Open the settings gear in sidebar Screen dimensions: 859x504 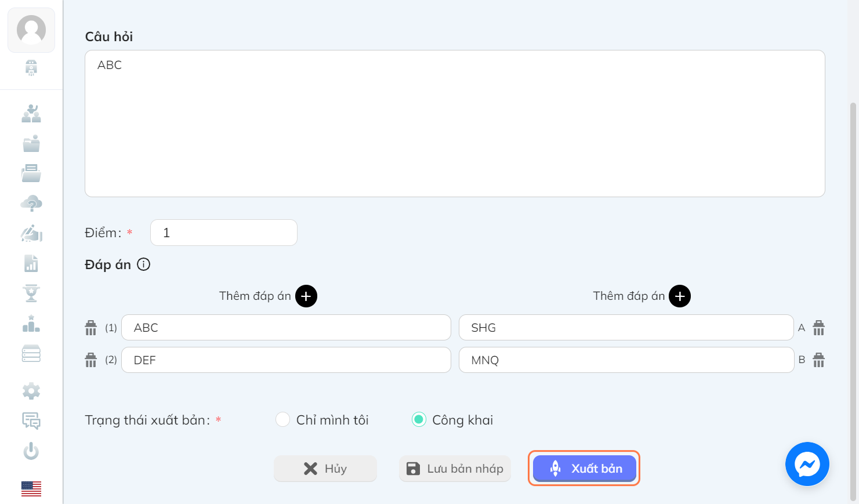[x=31, y=391]
